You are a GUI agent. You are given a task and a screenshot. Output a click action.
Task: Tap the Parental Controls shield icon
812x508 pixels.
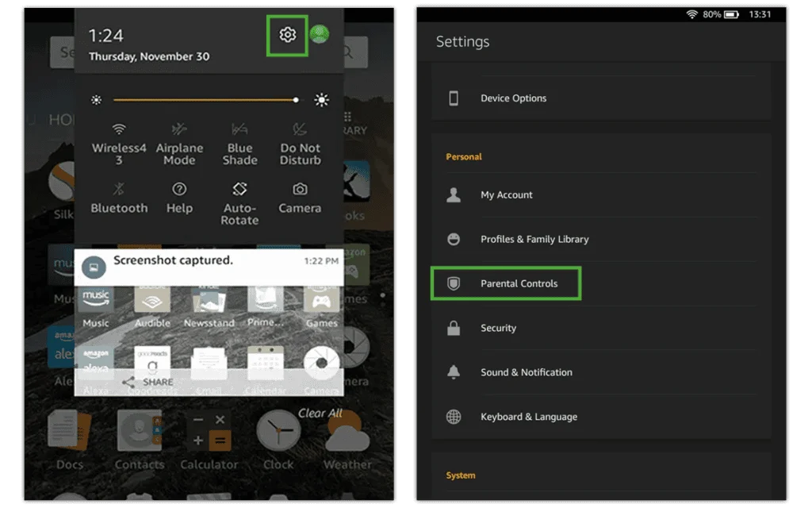coord(454,283)
